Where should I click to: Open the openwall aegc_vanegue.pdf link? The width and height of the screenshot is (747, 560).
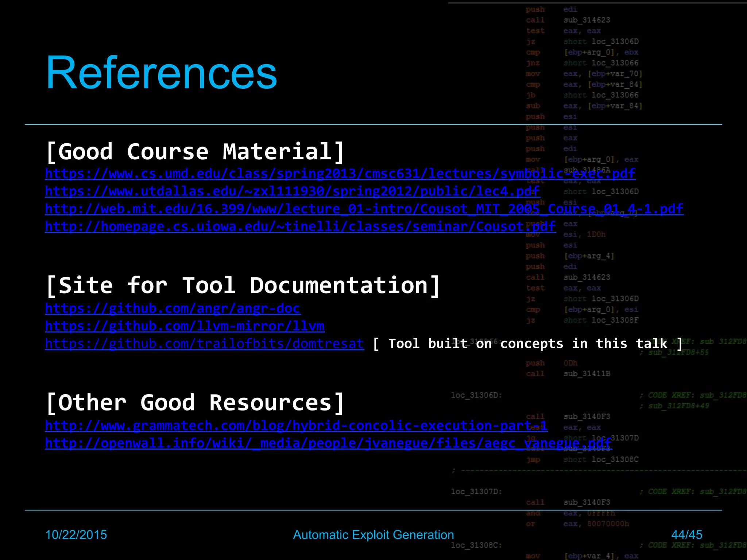[328, 443]
